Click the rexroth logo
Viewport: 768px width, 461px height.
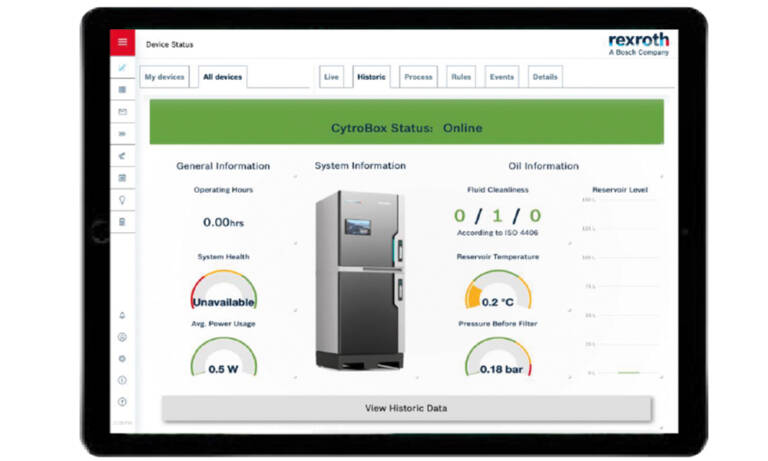pyautogui.click(x=639, y=44)
